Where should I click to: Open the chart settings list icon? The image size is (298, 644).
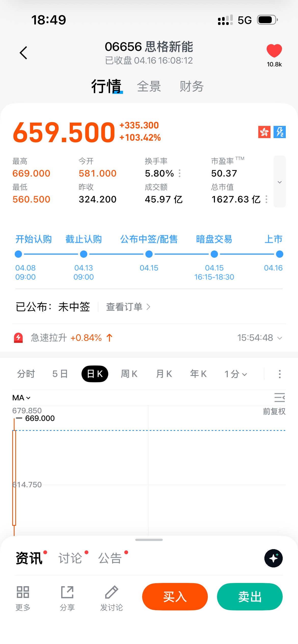[279, 397]
